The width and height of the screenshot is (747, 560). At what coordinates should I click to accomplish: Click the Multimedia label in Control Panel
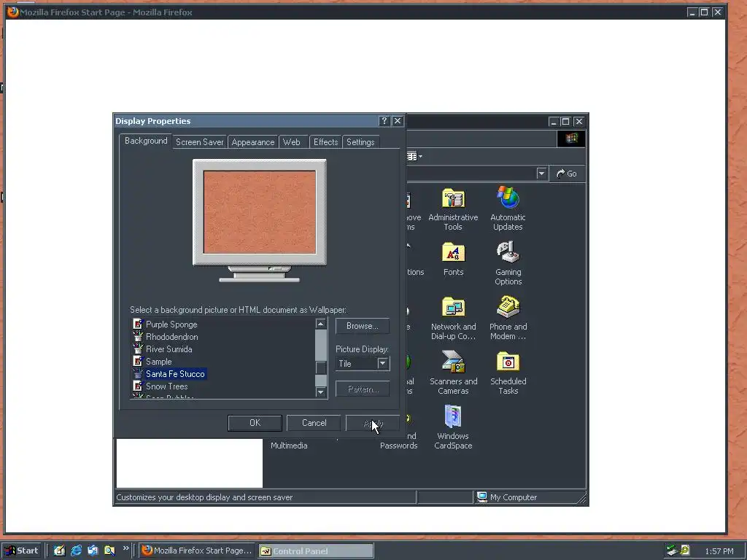coord(289,446)
